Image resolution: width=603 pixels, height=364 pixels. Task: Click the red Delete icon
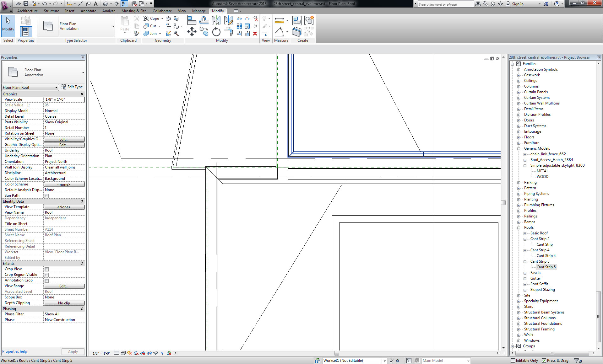pyautogui.click(x=255, y=34)
